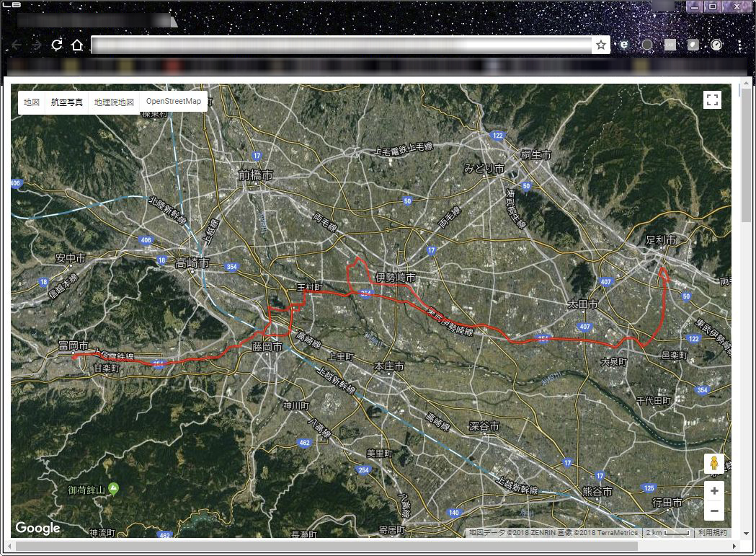Click the 伊勢崎市 city label

[x=396, y=278]
